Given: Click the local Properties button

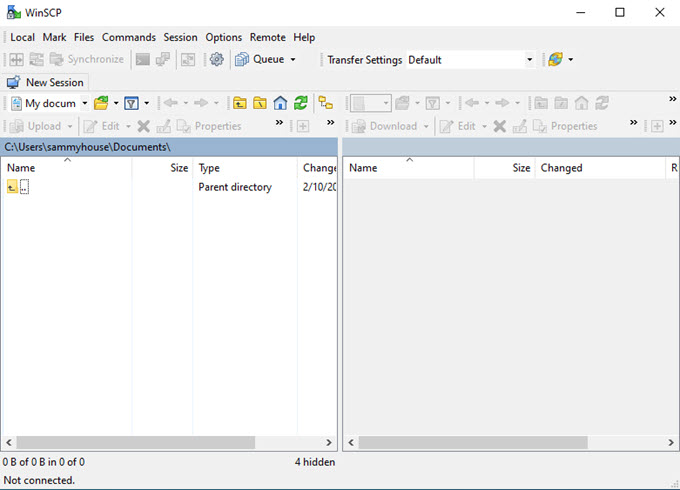Looking at the screenshot, I should (209, 126).
